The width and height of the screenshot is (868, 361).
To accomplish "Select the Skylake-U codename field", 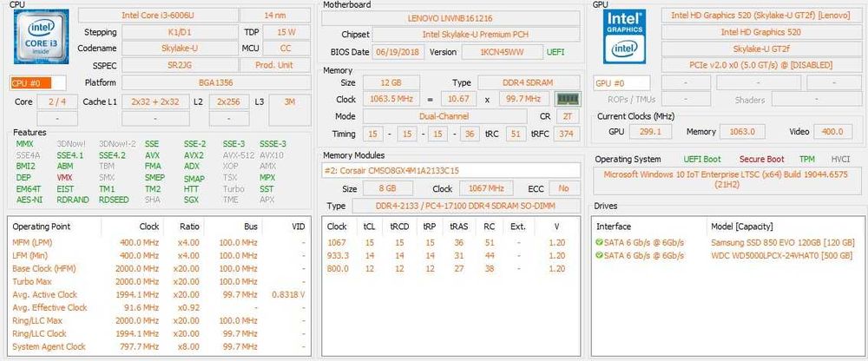I will click(180, 49).
